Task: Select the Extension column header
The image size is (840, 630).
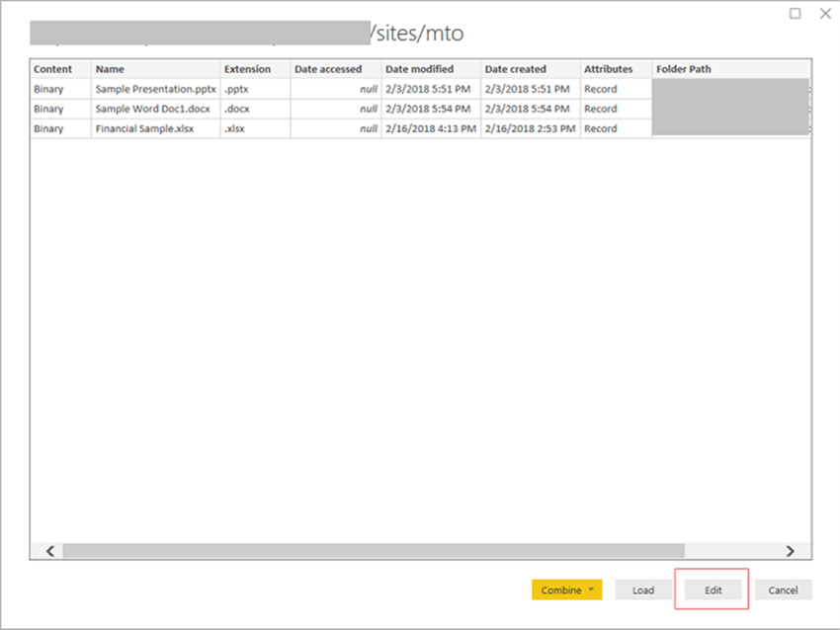Action: (255, 69)
